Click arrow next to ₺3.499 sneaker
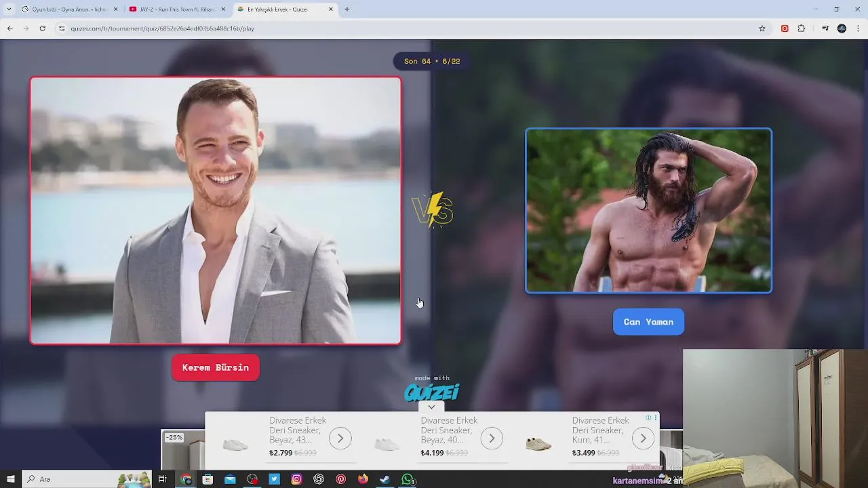Screen dimensions: 868x488 point(643,439)
